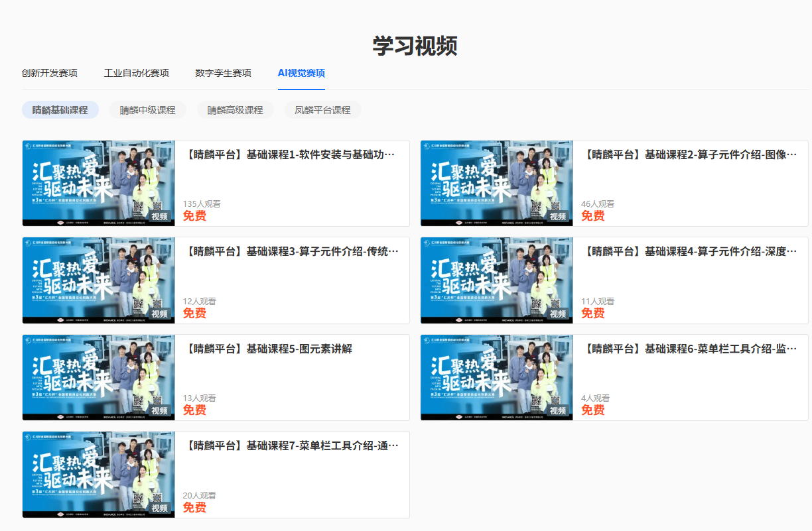This screenshot has width=812, height=531.
Task: Open thumbnail of 基础课程2 video
Action: (x=496, y=183)
